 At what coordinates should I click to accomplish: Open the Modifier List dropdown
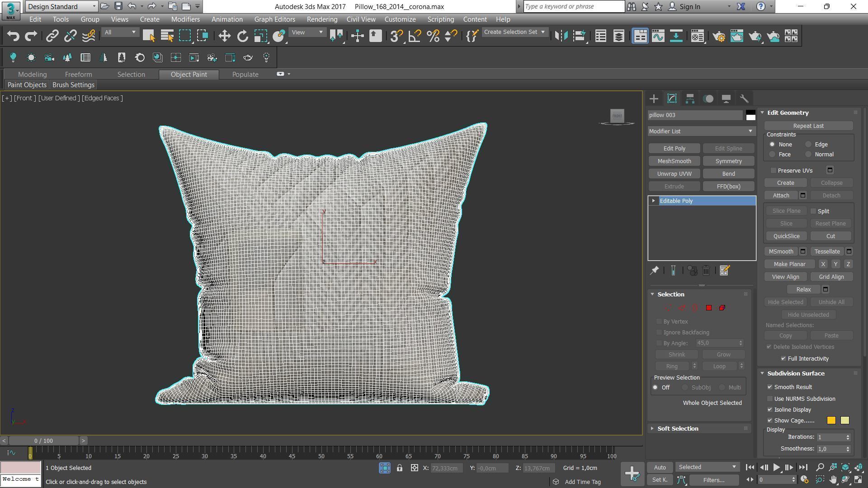[702, 131]
